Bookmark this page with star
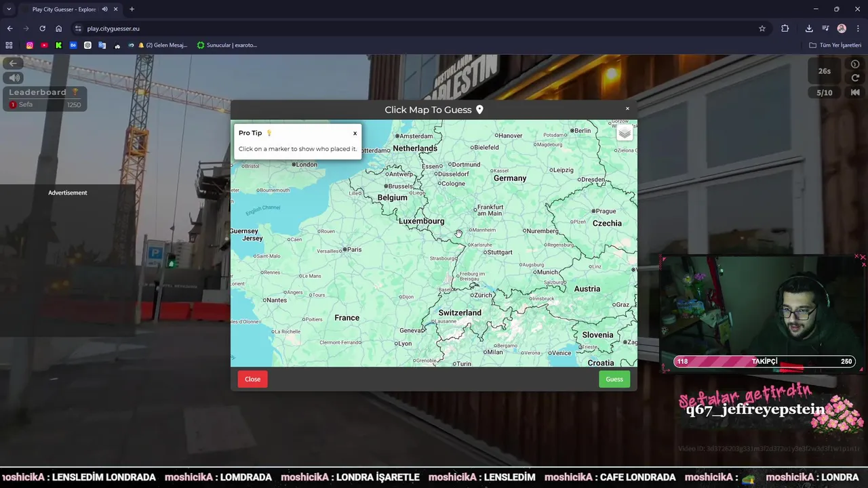 click(x=762, y=28)
